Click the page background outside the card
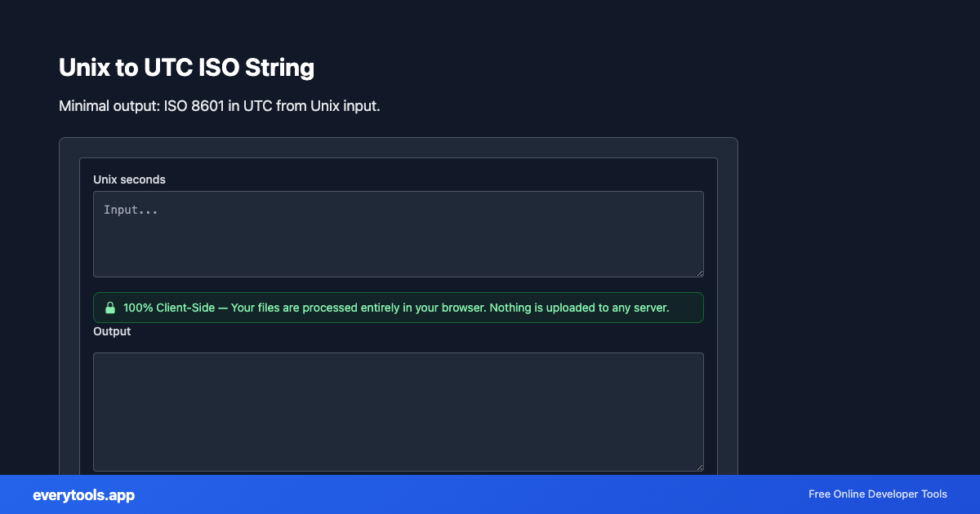Screen dimensions: 980x514 [857, 245]
